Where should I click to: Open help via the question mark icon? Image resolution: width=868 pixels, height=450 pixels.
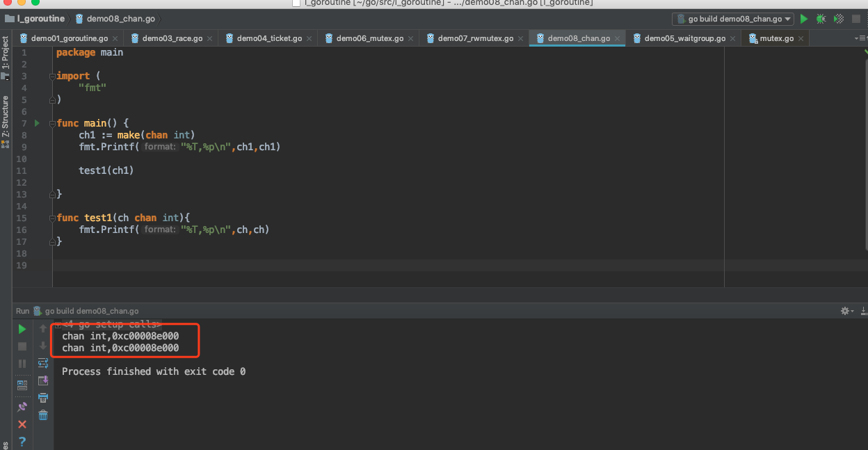[22, 442]
